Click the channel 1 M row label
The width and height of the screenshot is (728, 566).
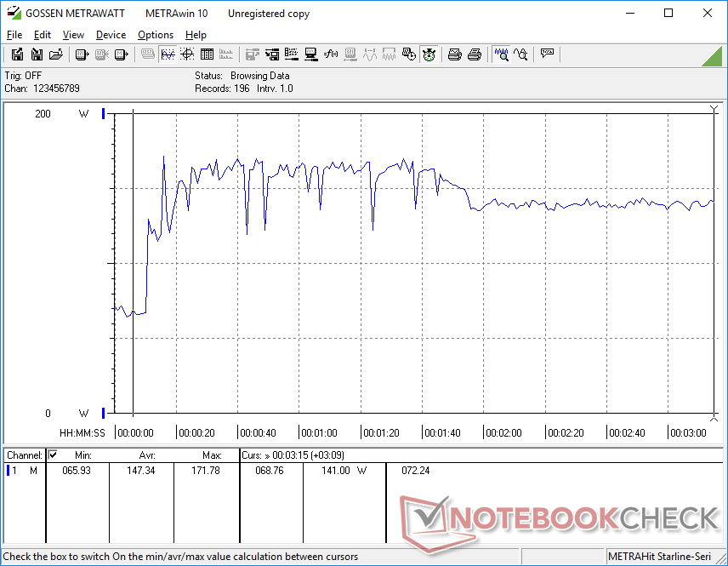[24, 471]
